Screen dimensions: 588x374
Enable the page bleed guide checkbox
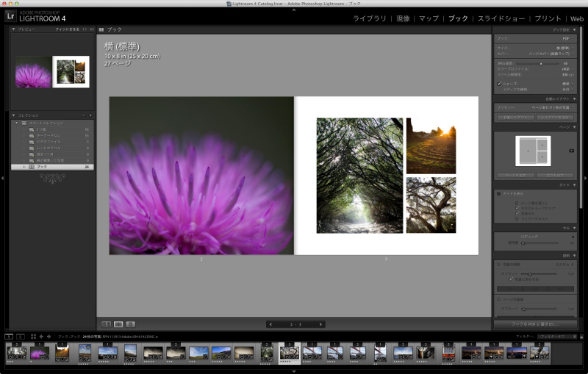click(517, 203)
